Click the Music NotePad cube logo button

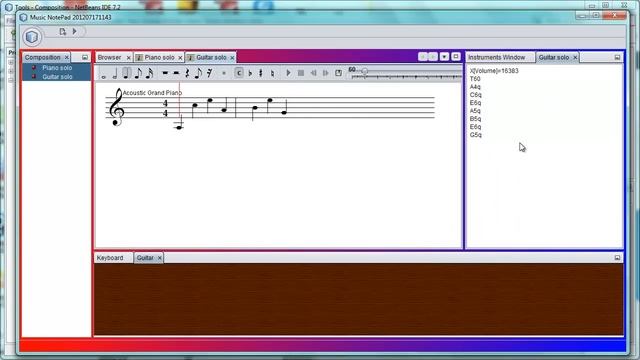(x=32, y=37)
